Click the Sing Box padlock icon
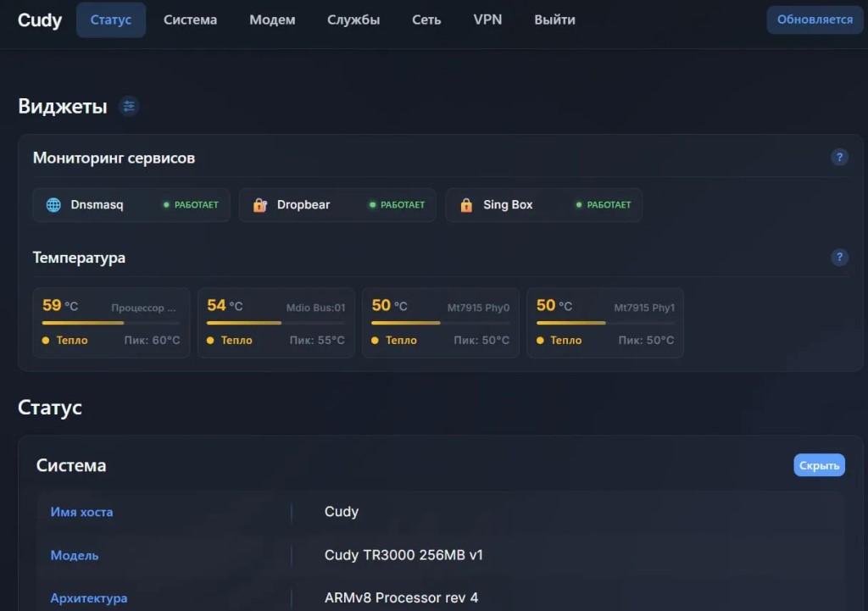The image size is (868, 611). (466, 205)
